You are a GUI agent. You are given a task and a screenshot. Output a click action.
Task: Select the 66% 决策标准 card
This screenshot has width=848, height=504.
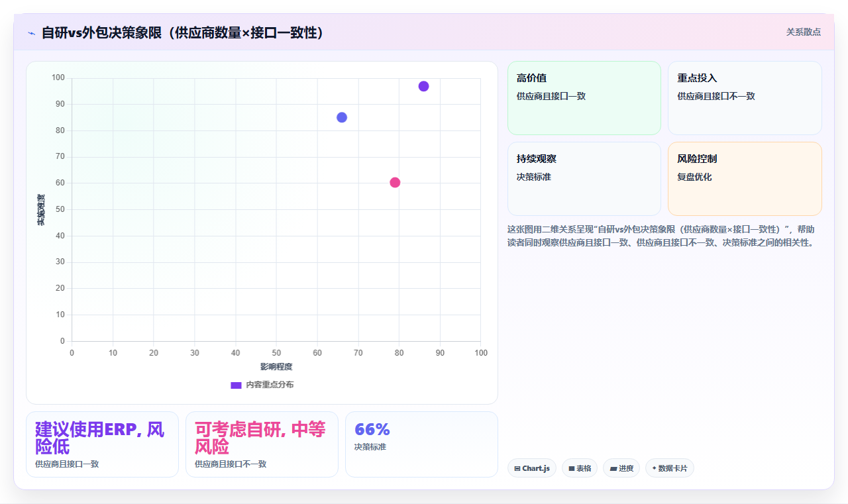(421, 444)
